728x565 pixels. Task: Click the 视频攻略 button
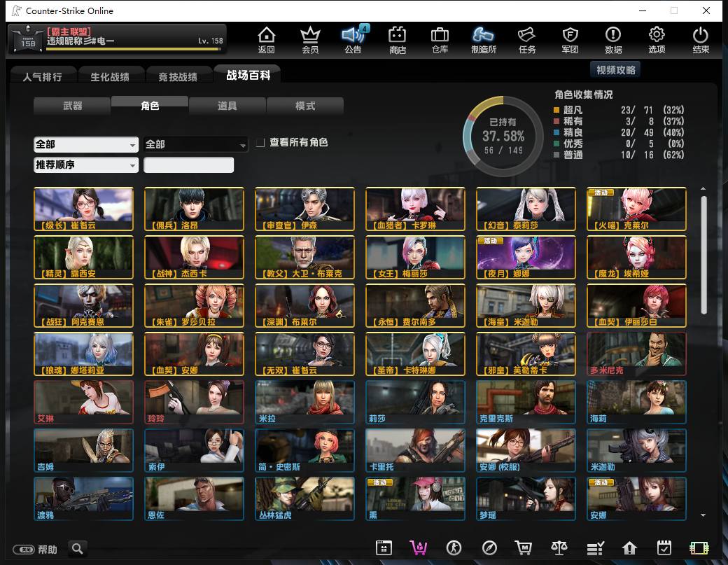pyautogui.click(x=615, y=70)
